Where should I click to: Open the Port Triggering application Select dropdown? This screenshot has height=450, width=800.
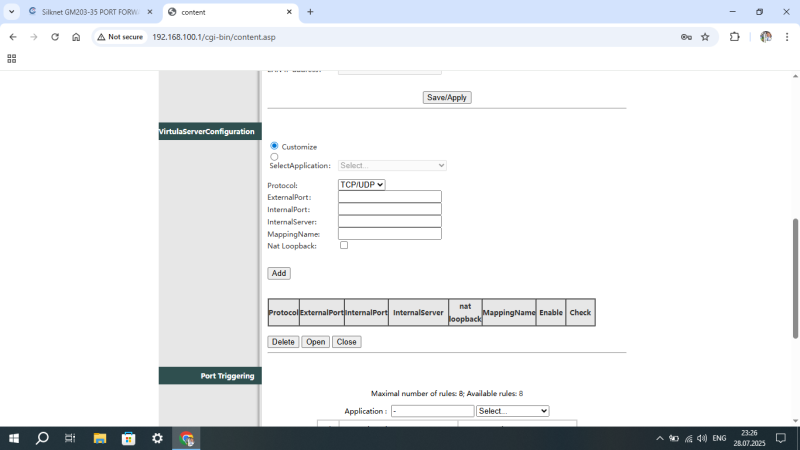point(513,411)
